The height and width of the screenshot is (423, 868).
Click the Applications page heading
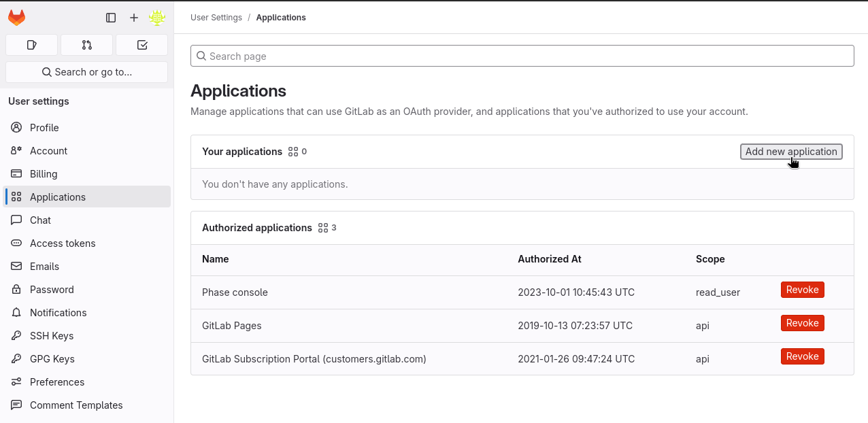(x=238, y=91)
